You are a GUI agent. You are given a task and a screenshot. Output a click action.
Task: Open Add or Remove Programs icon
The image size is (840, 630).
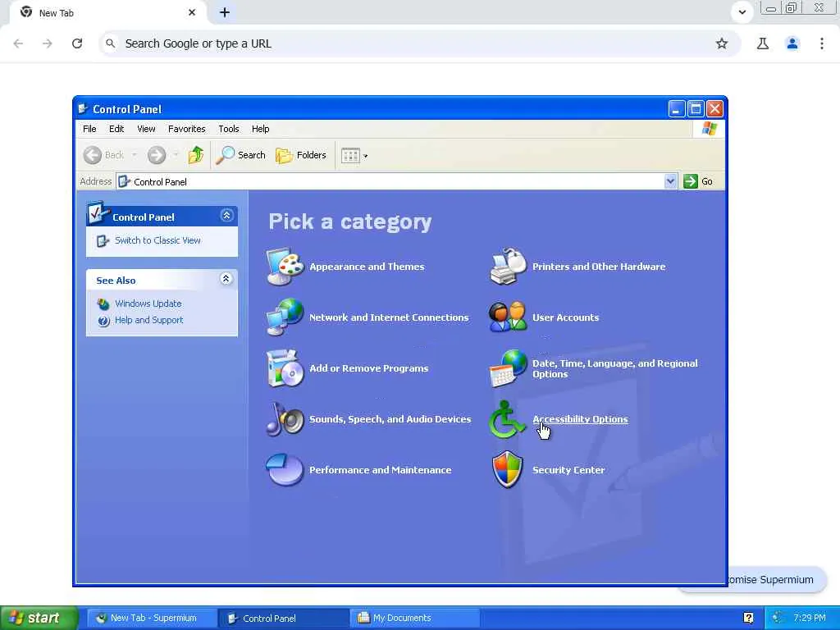coord(285,368)
